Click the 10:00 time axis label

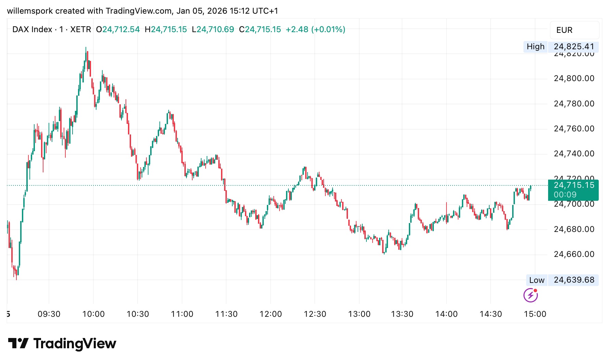(93, 314)
